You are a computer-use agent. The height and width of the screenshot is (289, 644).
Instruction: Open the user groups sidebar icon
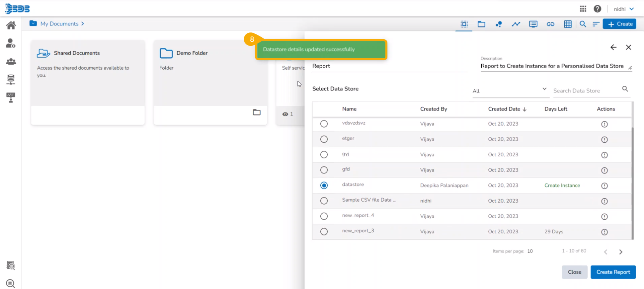11,62
